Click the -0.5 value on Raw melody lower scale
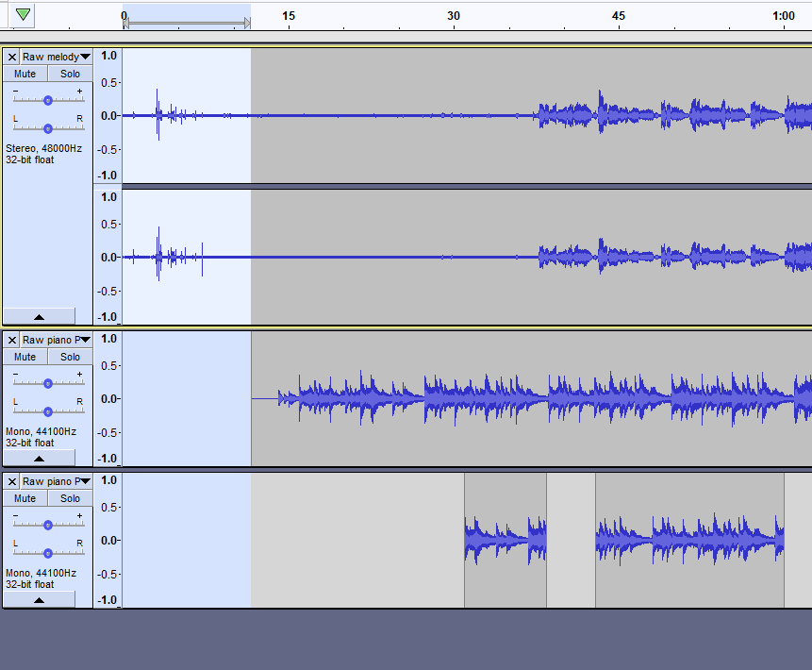 click(108, 291)
